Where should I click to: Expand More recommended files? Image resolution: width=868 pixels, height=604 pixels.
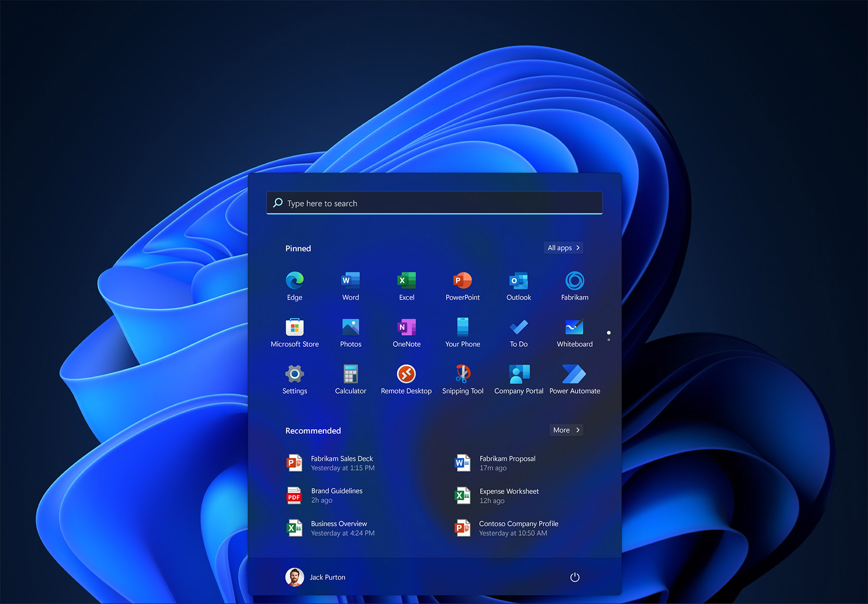click(x=566, y=430)
